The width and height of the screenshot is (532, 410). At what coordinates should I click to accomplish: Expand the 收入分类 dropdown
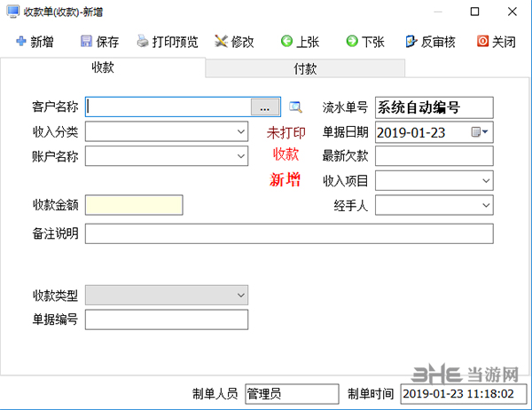pos(241,131)
